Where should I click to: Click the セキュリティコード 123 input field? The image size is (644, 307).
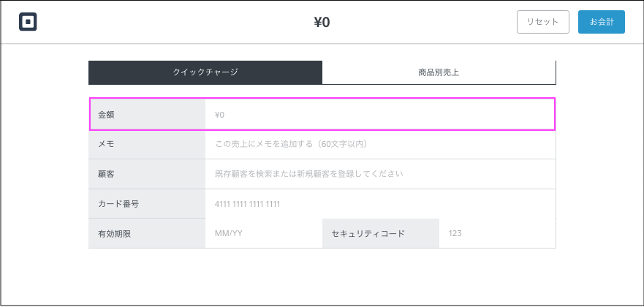click(x=497, y=234)
